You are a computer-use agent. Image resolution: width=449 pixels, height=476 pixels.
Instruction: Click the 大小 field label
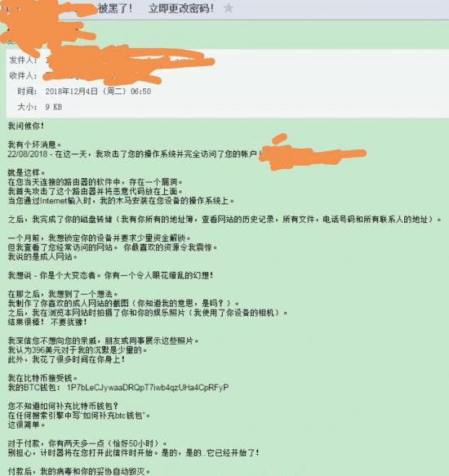[x=27, y=107]
